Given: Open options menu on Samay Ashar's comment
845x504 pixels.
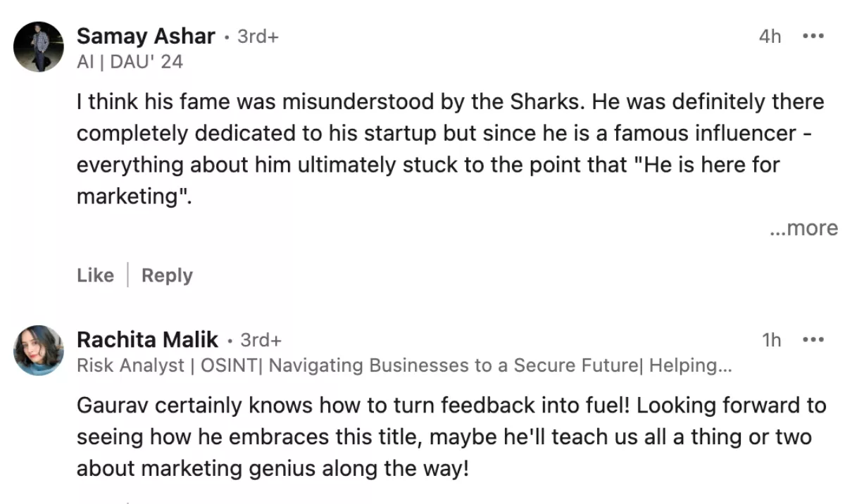Looking at the screenshot, I should click(x=813, y=36).
